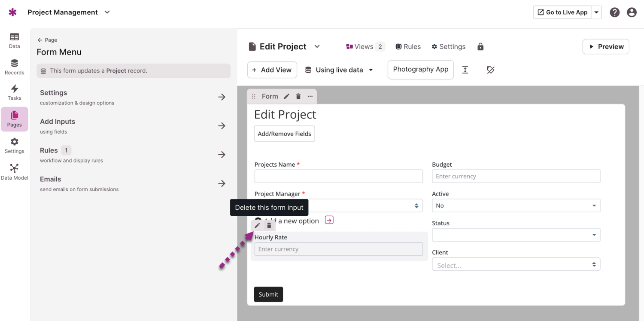The height and width of the screenshot is (321, 644).
Task: Open the Pages section in the sidebar
Action: tap(14, 119)
